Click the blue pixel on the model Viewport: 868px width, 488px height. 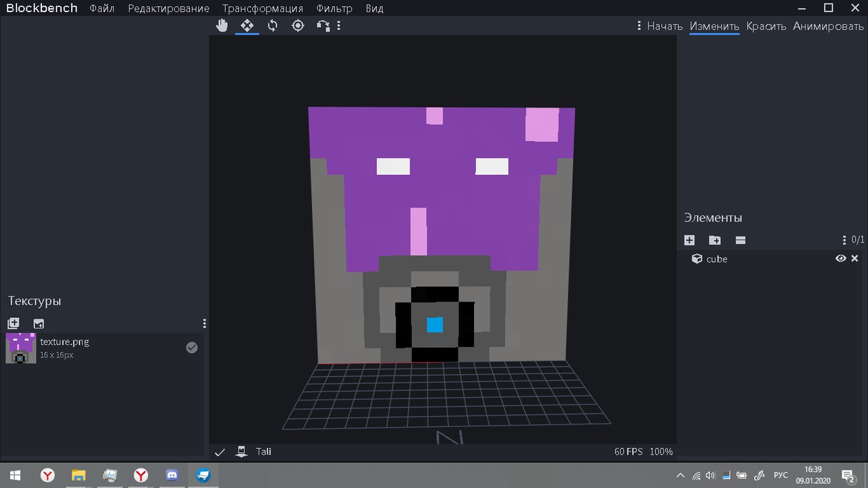[435, 325]
